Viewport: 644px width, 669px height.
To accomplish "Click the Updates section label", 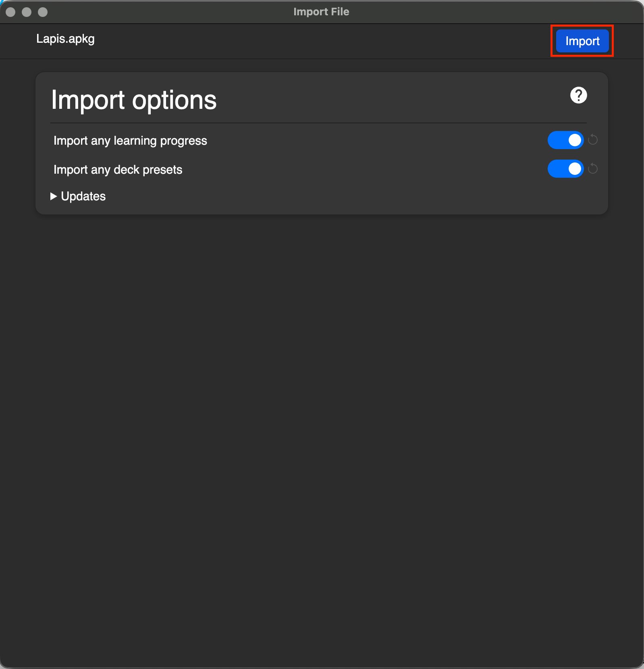I will (83, 196).
